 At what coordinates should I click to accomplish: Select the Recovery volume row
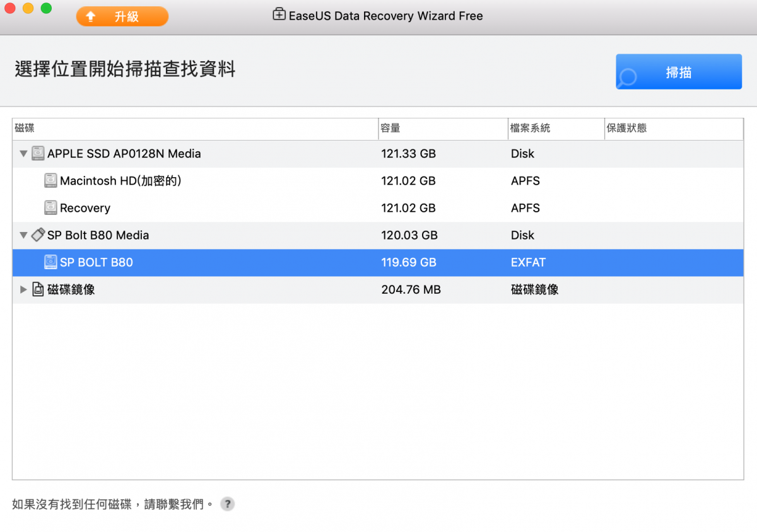point(378,208)
